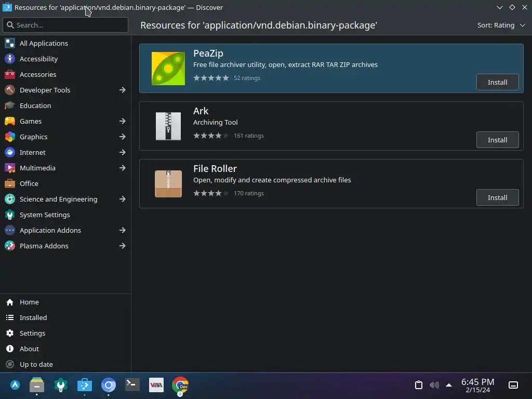Open the Installed applications list
Viewport: 532px width, 399px height.
(66, 317)
